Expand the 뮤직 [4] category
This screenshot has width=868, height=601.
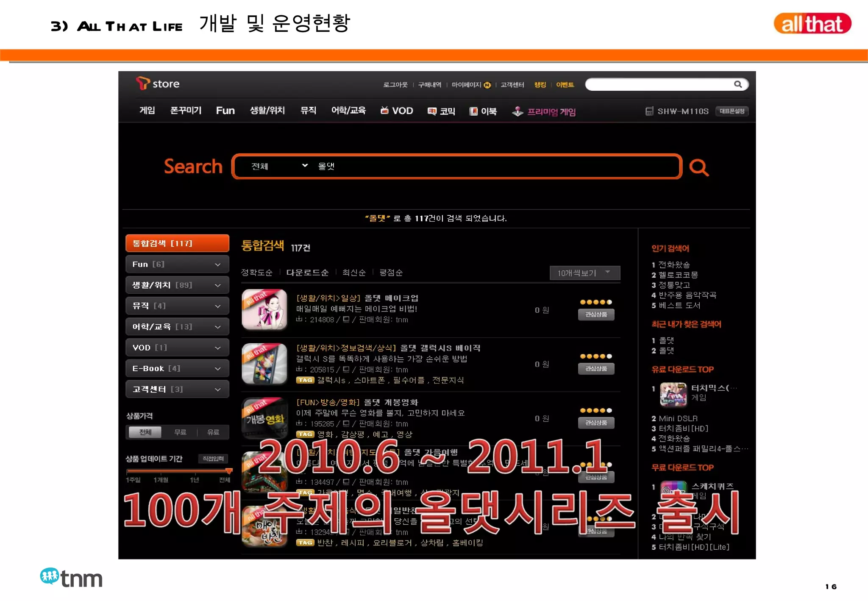(x=177, y=306)
